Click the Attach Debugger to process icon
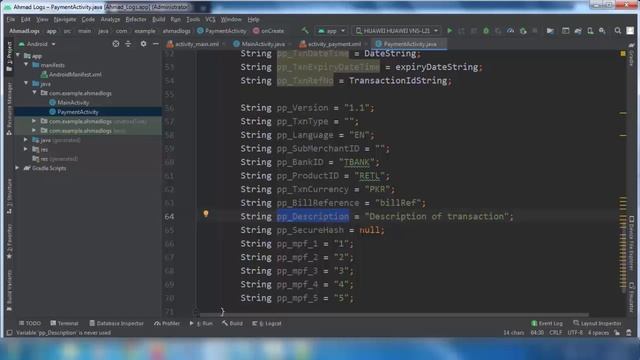The width and height of the screenshot is (640, 360). [x=523, y=31]
